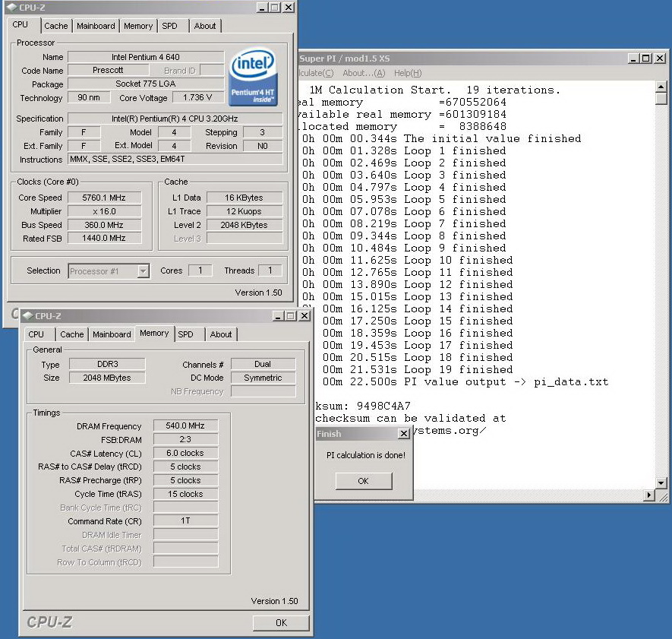Close the top CPU-Z window
672x639 pixels.
[x=289, y=8]
